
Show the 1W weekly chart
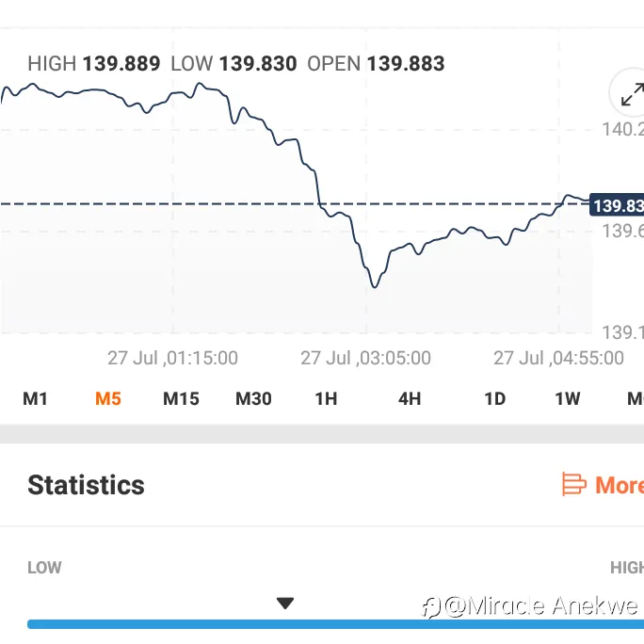pyautogui.click(x=568, y=399)
